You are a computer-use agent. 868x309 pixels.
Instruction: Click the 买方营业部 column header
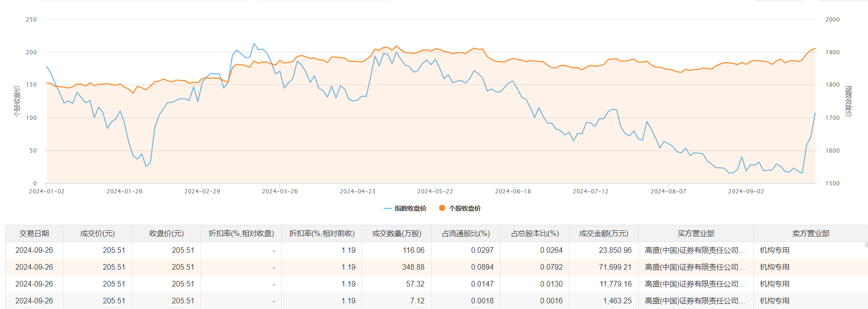tap(696, 233)
